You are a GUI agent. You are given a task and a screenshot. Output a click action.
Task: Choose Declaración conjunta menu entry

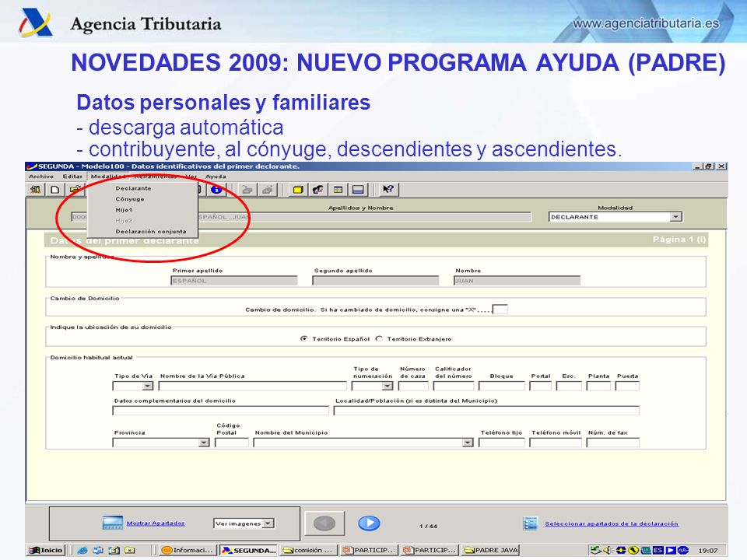pyautogui.click(x=143, y=232)
